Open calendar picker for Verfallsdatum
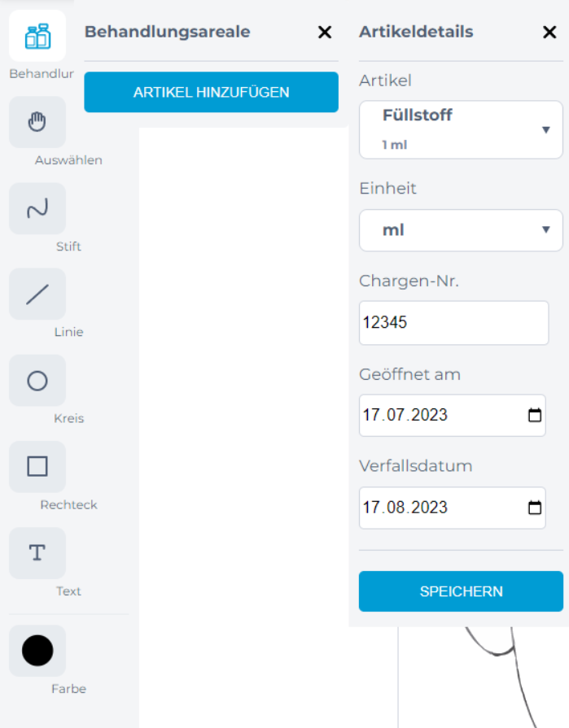 (x=535, y=508)
